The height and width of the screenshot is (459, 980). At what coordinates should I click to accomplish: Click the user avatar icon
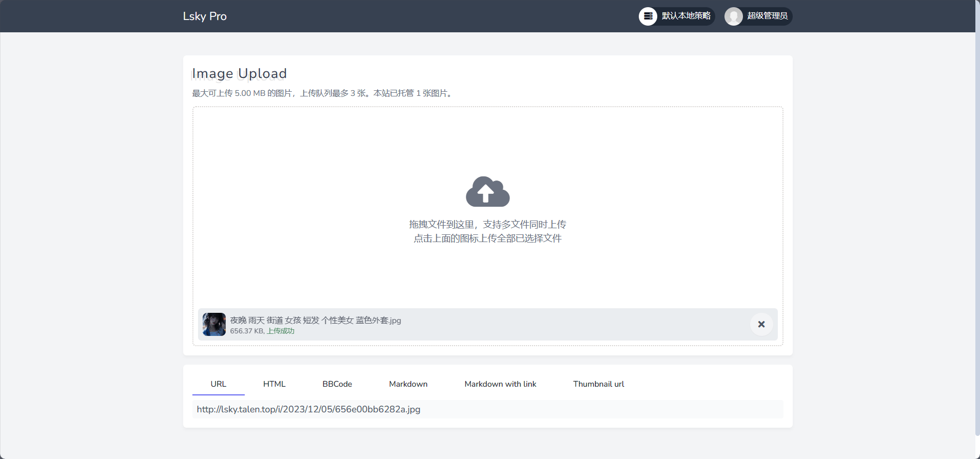733,16
